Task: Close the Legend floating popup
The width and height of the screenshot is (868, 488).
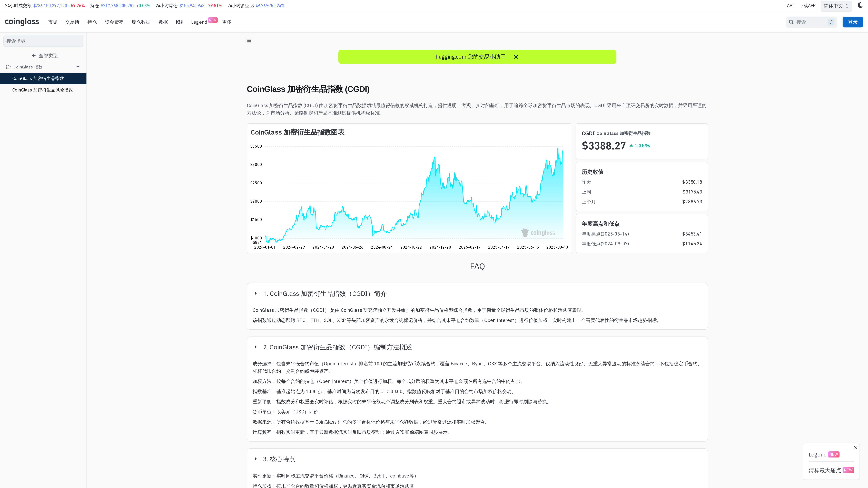Action: 855,448
